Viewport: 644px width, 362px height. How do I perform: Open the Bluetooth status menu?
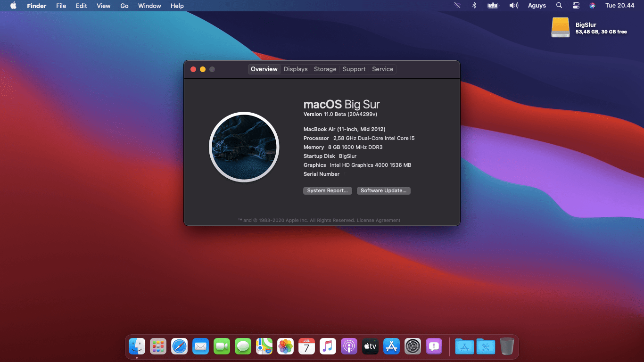(474, 6)
